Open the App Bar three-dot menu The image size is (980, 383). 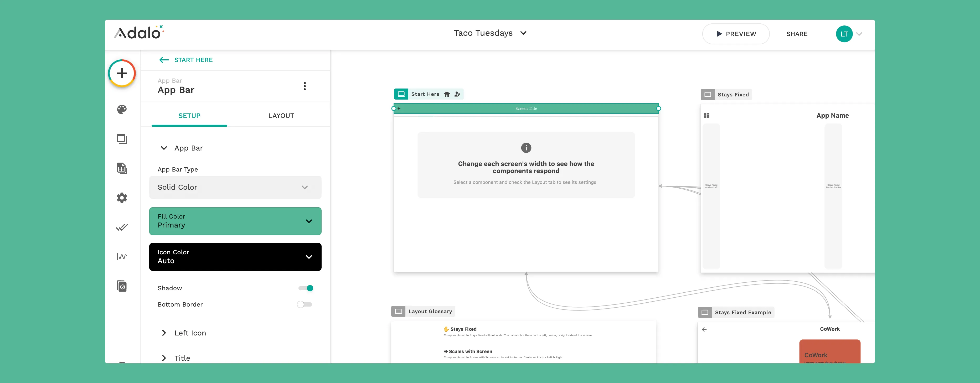(x=304, y=86)
